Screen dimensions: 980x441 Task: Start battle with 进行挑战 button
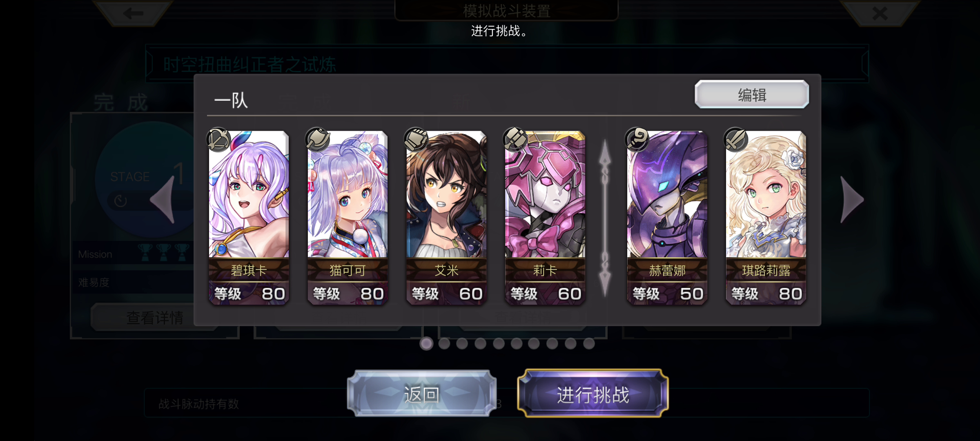(x=593, y=394)
